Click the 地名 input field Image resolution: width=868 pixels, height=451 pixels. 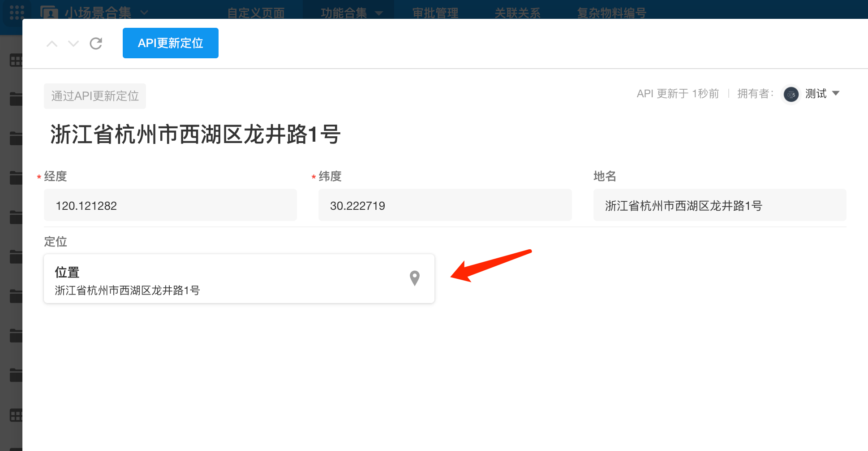[x=720, y=205]
